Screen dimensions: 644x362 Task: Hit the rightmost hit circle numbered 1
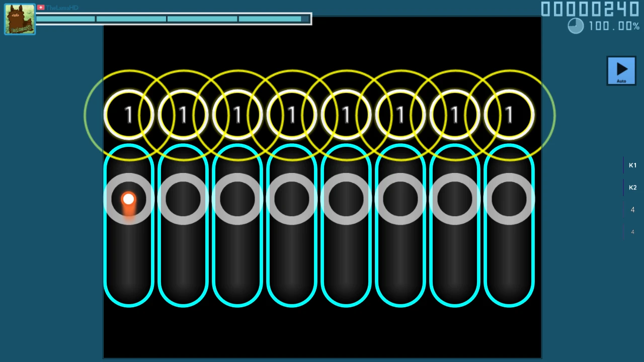509,115
